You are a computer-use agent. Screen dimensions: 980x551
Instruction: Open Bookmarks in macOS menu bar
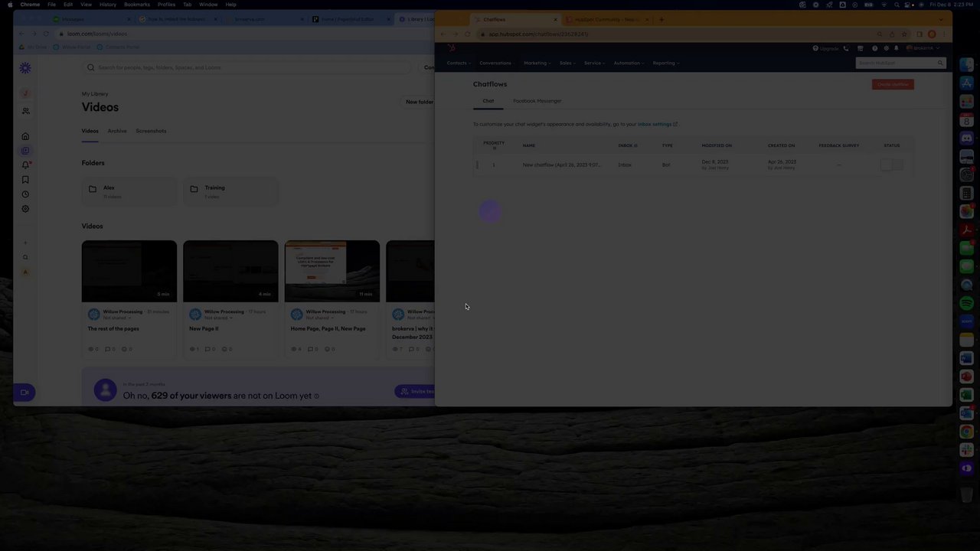pyautogui.click(x=137, y=5)
